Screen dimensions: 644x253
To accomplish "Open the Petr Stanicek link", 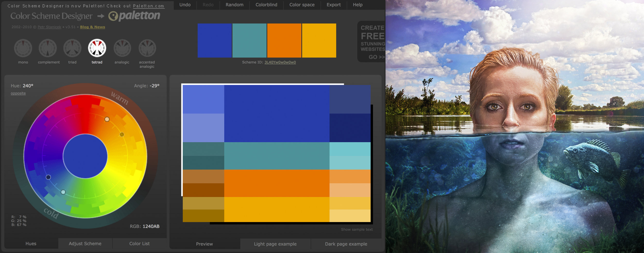I will (49, 27).
